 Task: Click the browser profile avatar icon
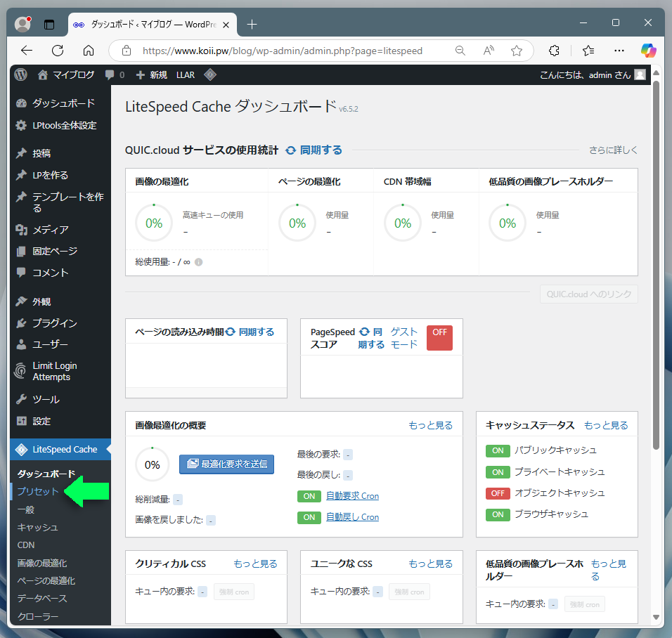click(x=22, y=24)
